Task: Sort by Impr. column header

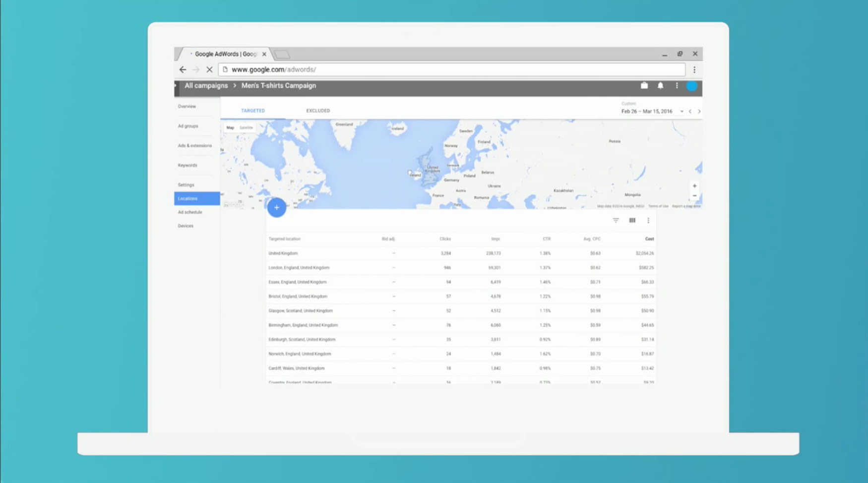Action: pyautogui.click(x=496, y=239)
